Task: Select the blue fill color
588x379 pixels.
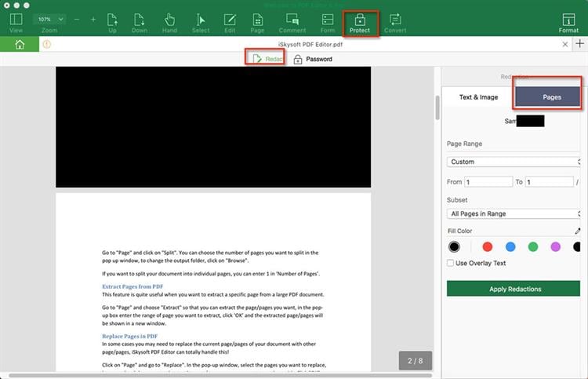Action: (x=510, y=246)
